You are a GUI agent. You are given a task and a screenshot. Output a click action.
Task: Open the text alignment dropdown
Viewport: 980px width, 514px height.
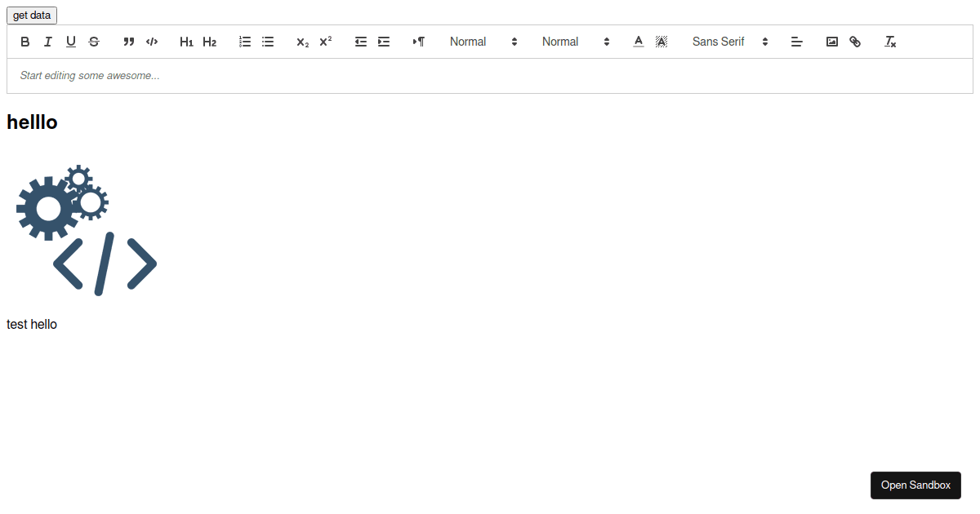pos(797,42)
